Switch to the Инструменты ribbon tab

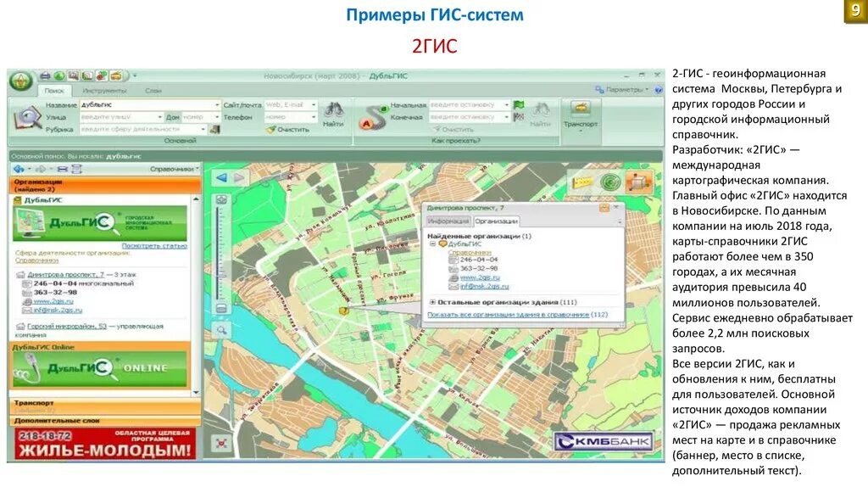tap(104, 90)
